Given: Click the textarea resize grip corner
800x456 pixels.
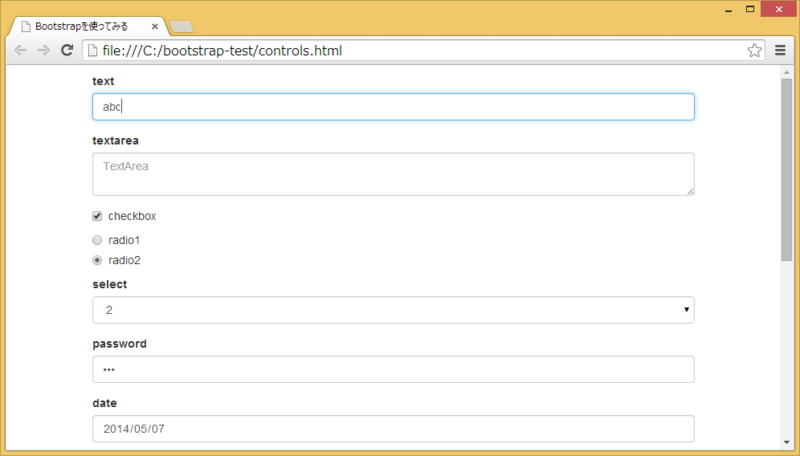Looking at the screenshot, I should click(690, 191).
